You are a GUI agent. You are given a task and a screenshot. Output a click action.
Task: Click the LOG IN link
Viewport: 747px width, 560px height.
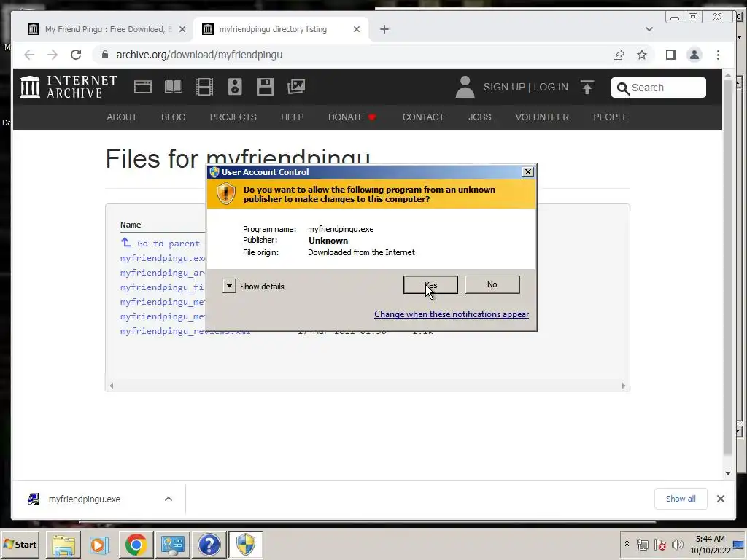tap(551, 87)
